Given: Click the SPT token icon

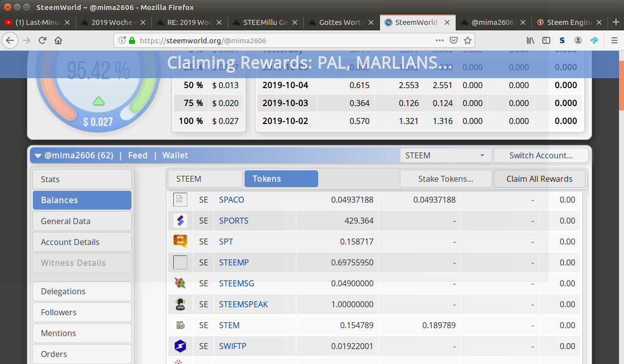Looking at the screenshot, I should click(x=180, y=242).
